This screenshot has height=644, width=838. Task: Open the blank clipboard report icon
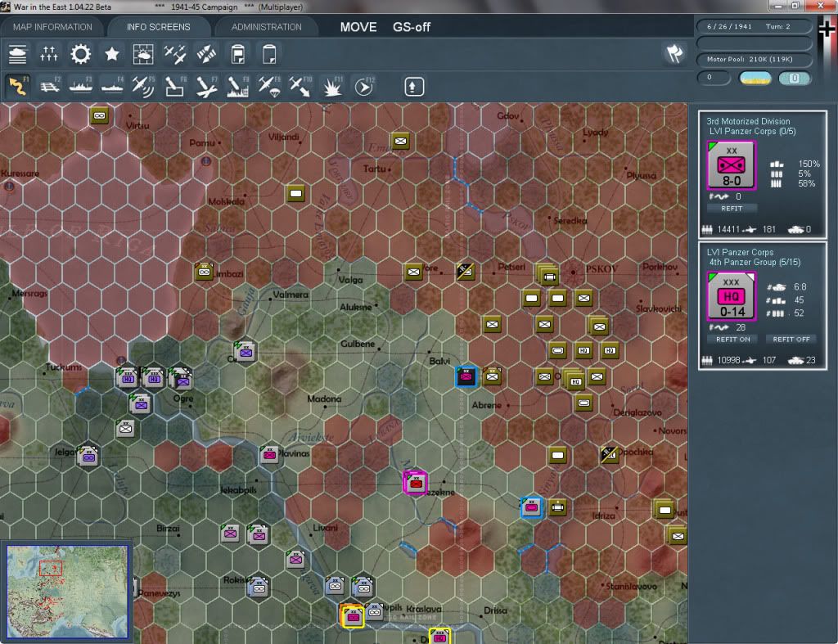click(269, 55)
